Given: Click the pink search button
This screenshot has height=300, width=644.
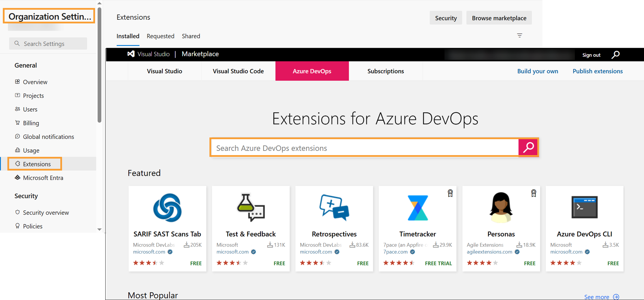Looking at the screenshot, I should [528, 147].
